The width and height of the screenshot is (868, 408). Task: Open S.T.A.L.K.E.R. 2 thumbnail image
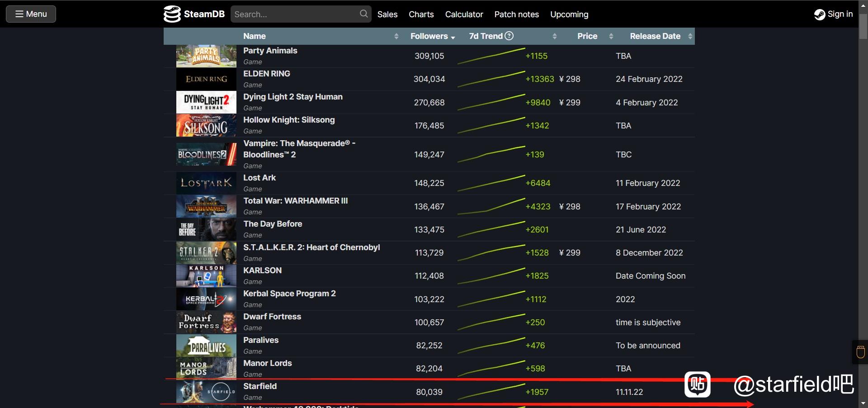click(x=206, y=253)
